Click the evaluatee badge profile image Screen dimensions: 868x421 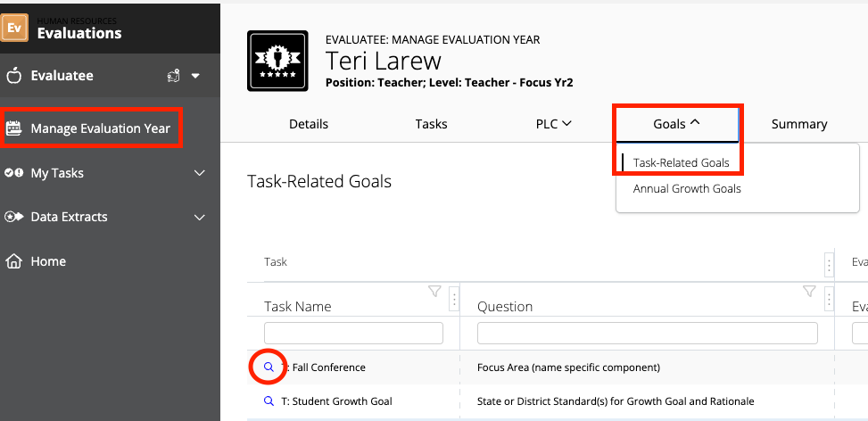point(276,61)
